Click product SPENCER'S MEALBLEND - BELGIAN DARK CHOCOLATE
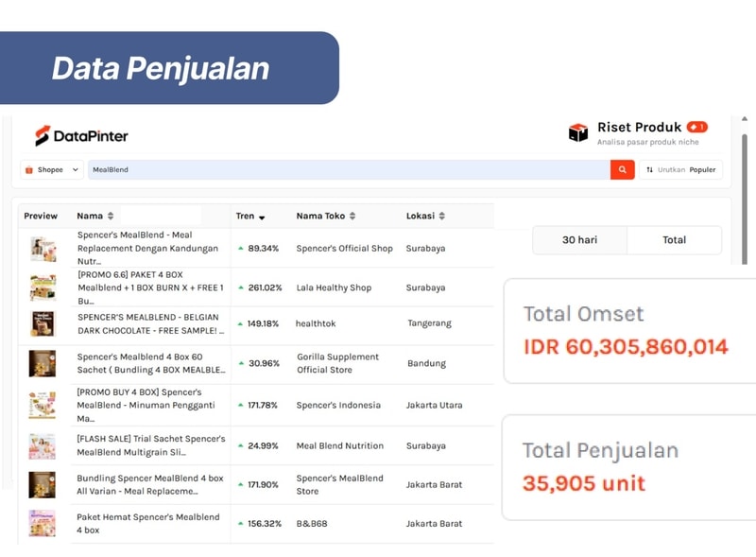This screenshot has height=557, width=756. pyautogui.click(x=151, y=323)
